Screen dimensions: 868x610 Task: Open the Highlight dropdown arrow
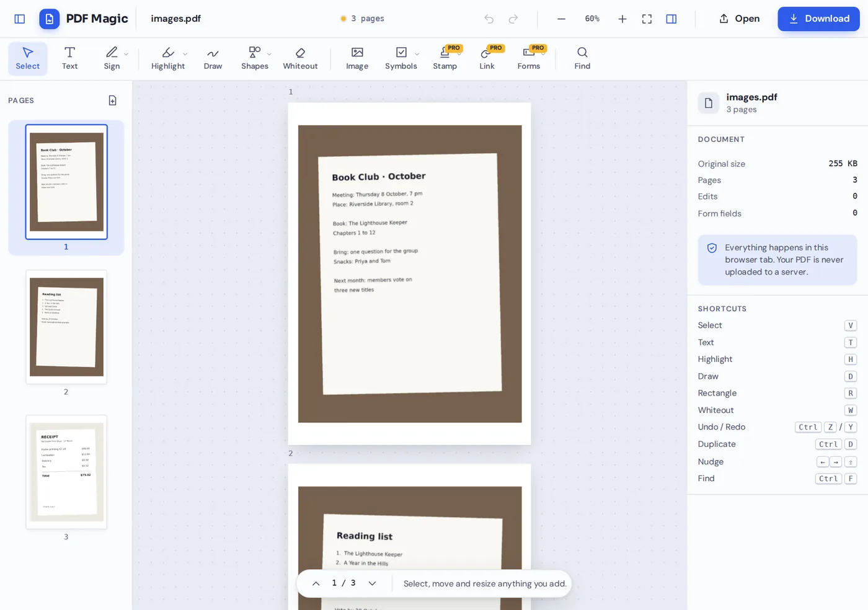coord(185,54)
